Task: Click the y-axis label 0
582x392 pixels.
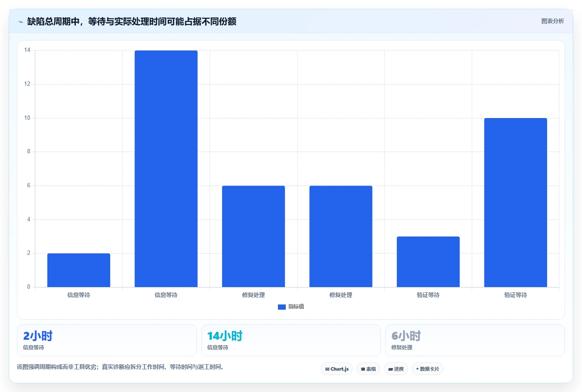Action: coord(29,287)
